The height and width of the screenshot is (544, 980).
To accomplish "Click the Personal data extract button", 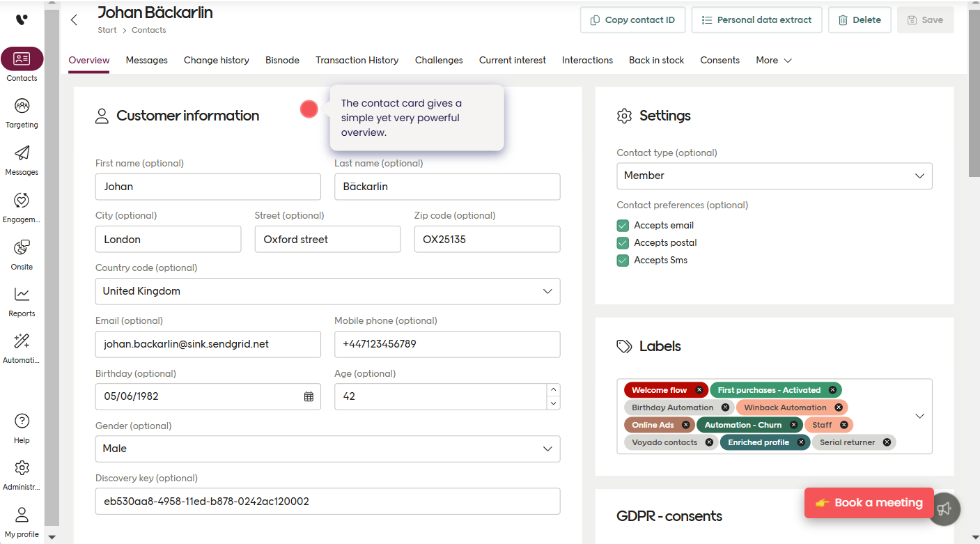I will click(x=756, y=20).
